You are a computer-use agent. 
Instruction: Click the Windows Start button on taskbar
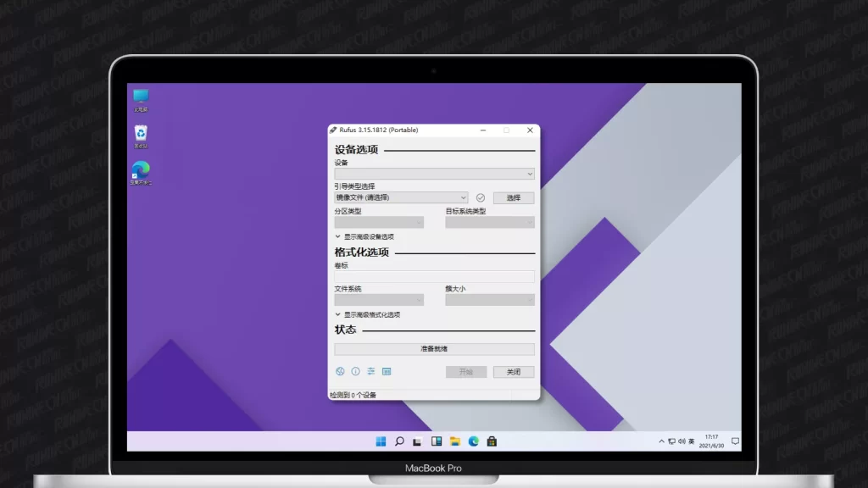pos(381,441)
